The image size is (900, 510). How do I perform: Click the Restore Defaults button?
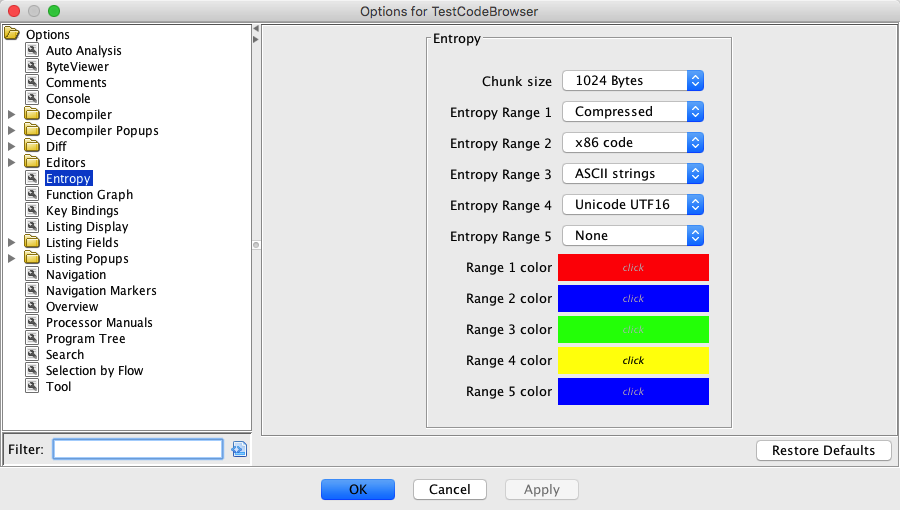click(823, 451)
